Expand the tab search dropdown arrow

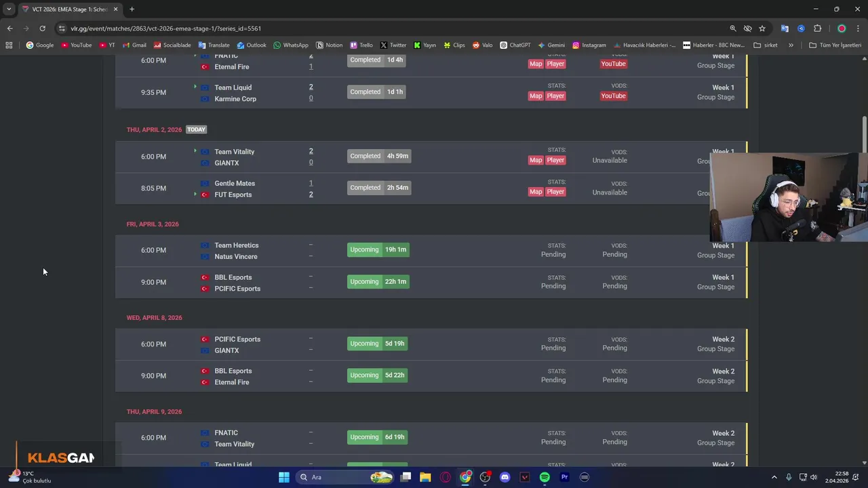coord(9,9)
